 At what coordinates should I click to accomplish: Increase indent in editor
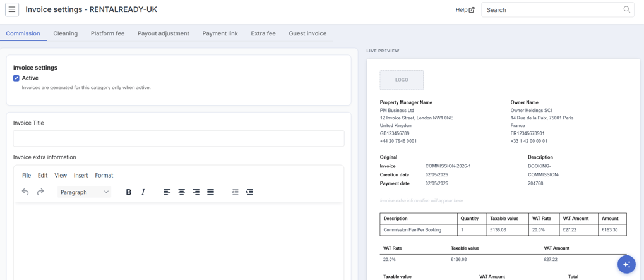point(249,192)
